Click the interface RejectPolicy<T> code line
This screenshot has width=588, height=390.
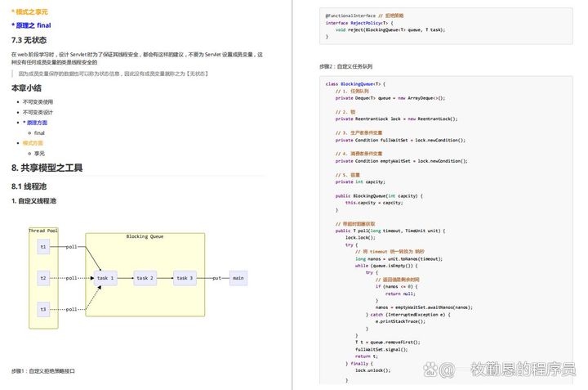359,23
